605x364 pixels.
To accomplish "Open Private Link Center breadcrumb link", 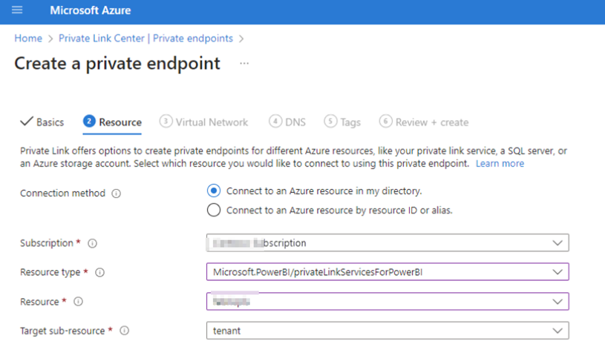I will [x=145, y=39].
